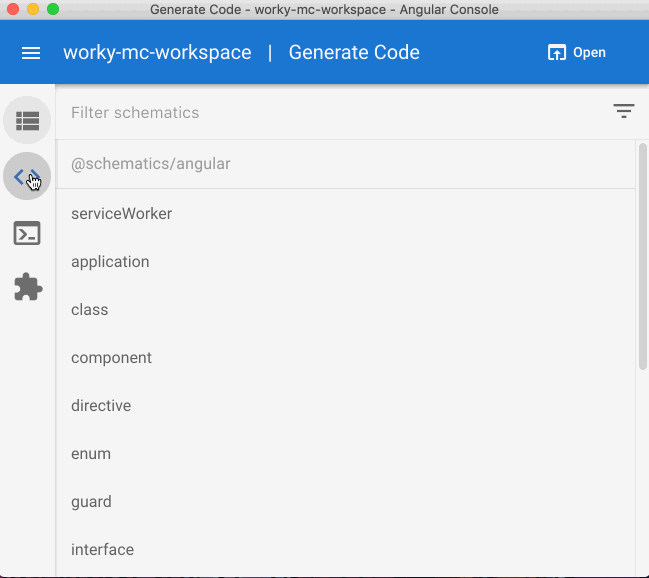Open the Projects list icon in sidebar
This screenshot has height=578, width=649.
click(x=27, y=120)
